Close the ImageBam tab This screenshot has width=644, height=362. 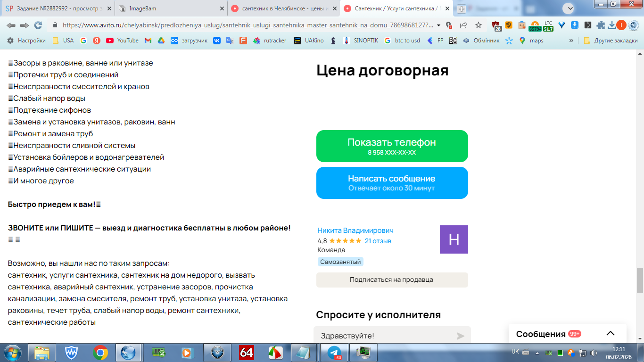[222, 8]
